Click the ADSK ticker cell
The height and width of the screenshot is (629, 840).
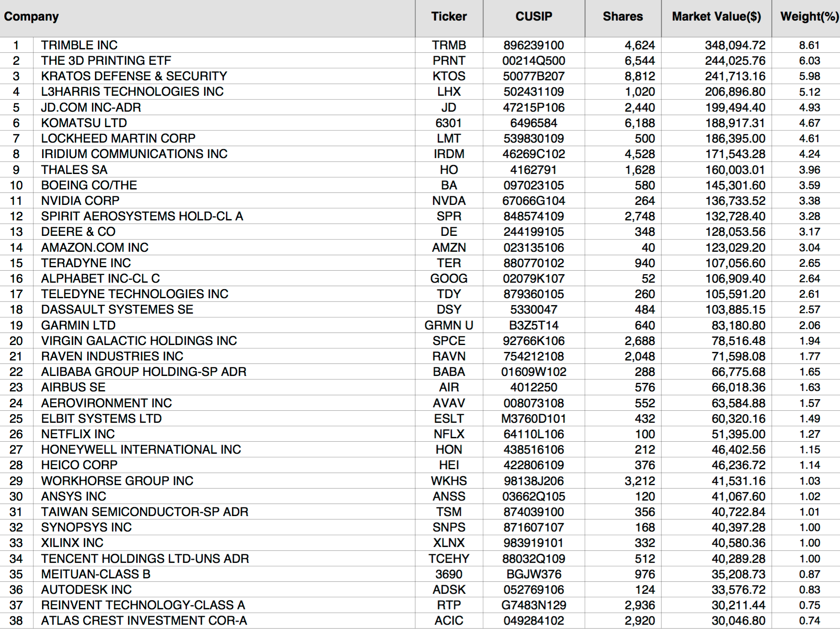pos(449,589)
